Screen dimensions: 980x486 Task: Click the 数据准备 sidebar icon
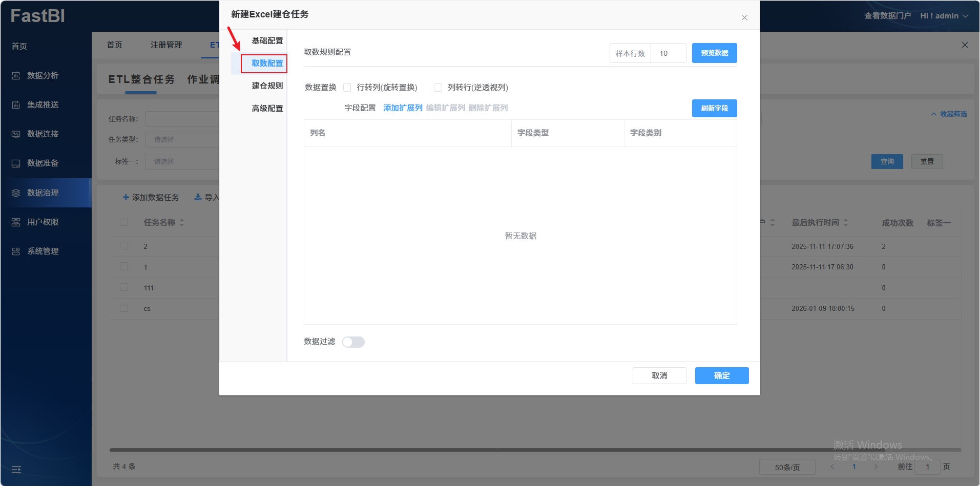click(16, 163)
